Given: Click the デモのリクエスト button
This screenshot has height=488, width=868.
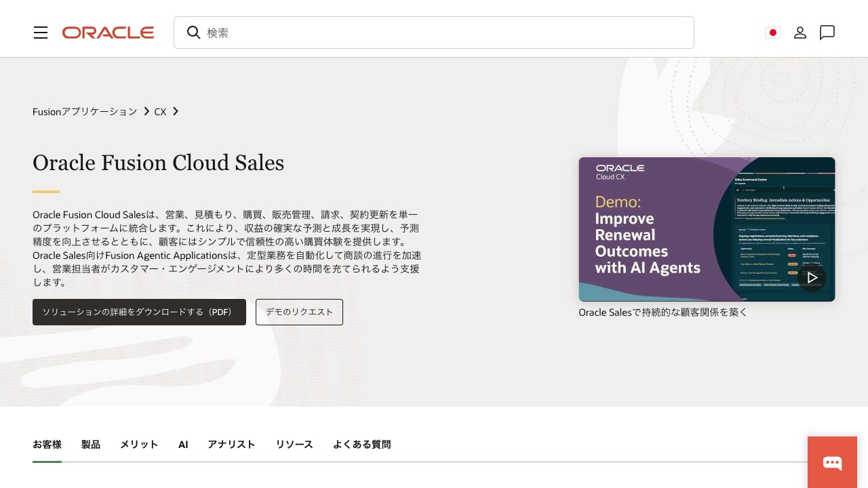Looking at the screenshot, I should pos(299,312).
